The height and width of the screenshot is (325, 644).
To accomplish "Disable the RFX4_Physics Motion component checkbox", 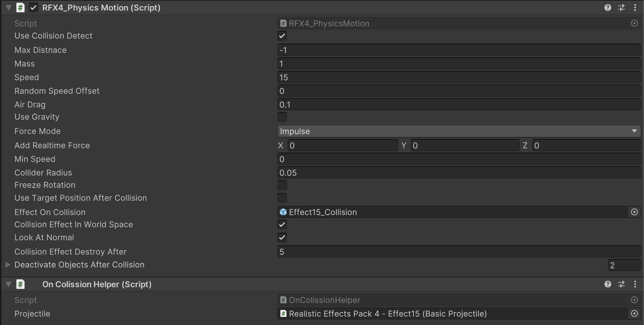I will [33, 8].
